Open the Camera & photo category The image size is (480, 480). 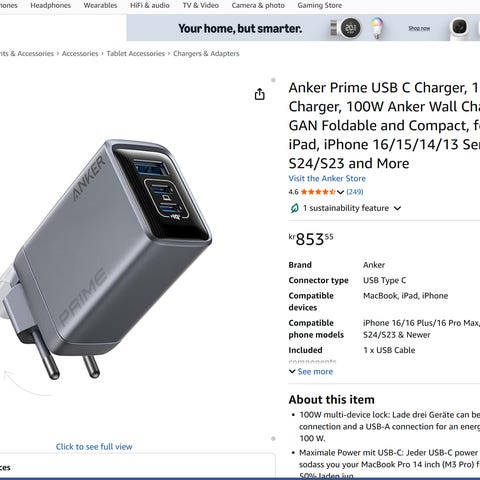258,5
